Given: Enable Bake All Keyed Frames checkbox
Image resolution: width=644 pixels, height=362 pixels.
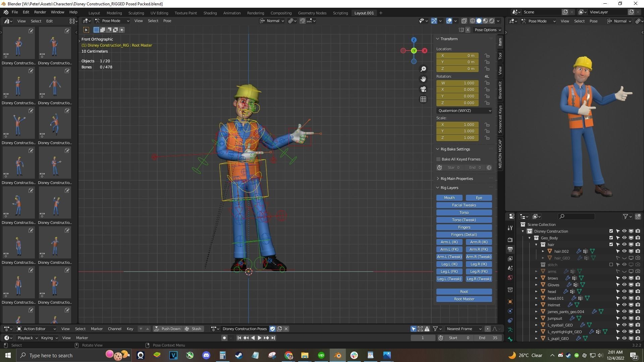Looking at the screenshot, I should [x=438, y=159].
